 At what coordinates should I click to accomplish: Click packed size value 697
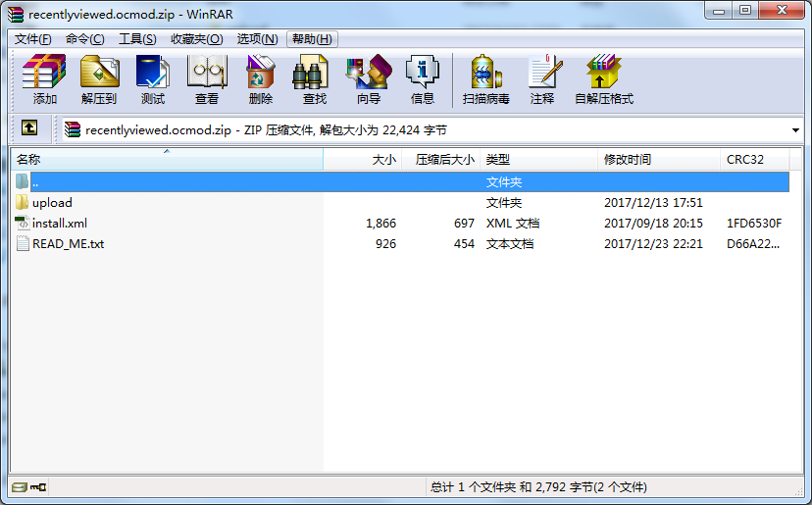(x=464, y=224)
